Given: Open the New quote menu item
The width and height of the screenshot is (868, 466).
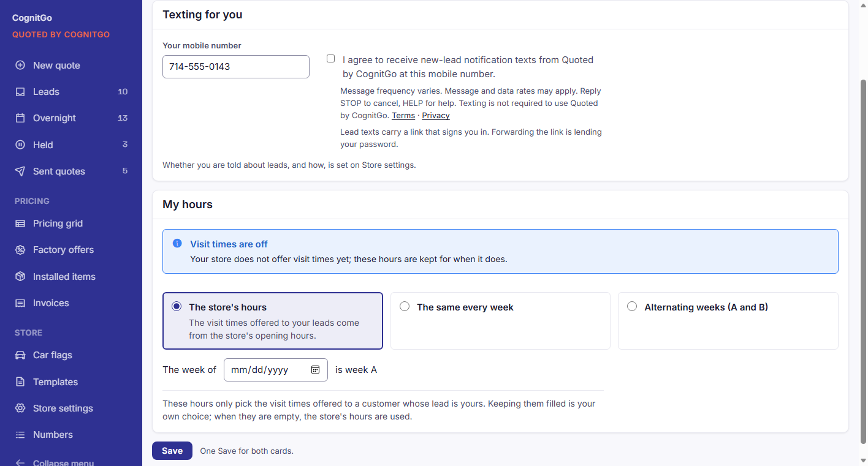Looking at the screenshot, I should 71,66.
